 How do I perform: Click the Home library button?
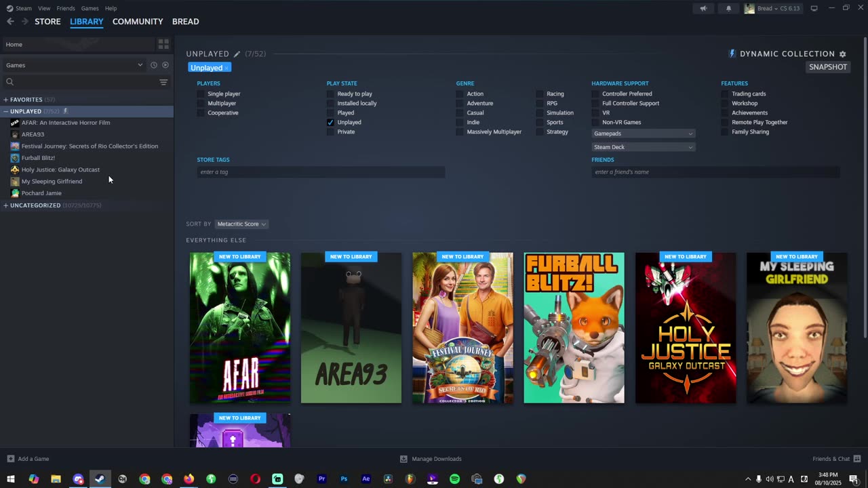(x=78, y=44)
